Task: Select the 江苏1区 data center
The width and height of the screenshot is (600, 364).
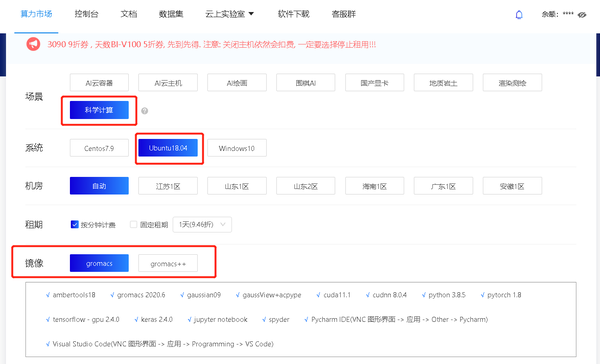Action: coord(168,186)
